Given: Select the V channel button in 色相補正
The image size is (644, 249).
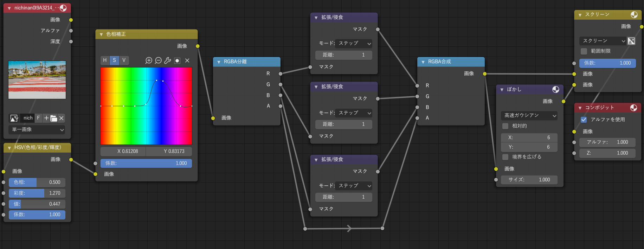Looking at the screenshot, I should (x=124, y=60).
